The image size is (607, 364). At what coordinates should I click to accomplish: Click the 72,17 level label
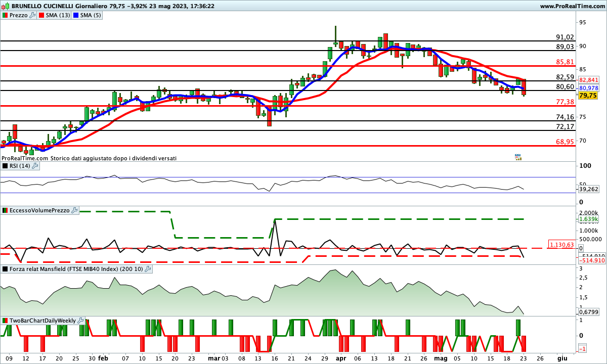pos(565,126)
